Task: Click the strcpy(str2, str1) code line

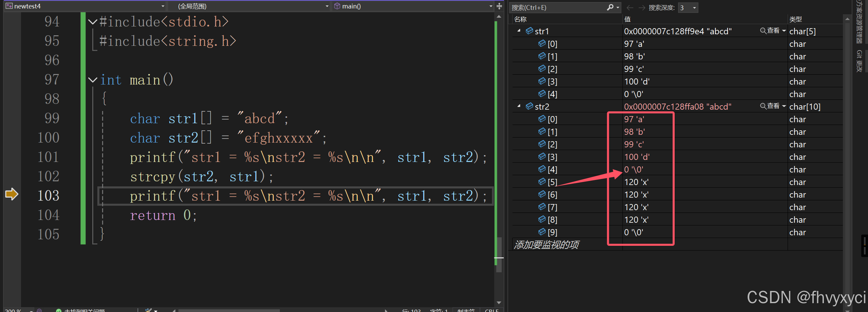Action: pyautogui.click(x=201, y=177)
